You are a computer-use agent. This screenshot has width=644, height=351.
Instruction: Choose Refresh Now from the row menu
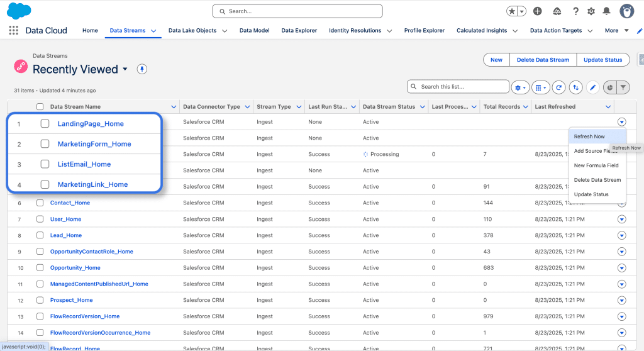click(589, 136)
